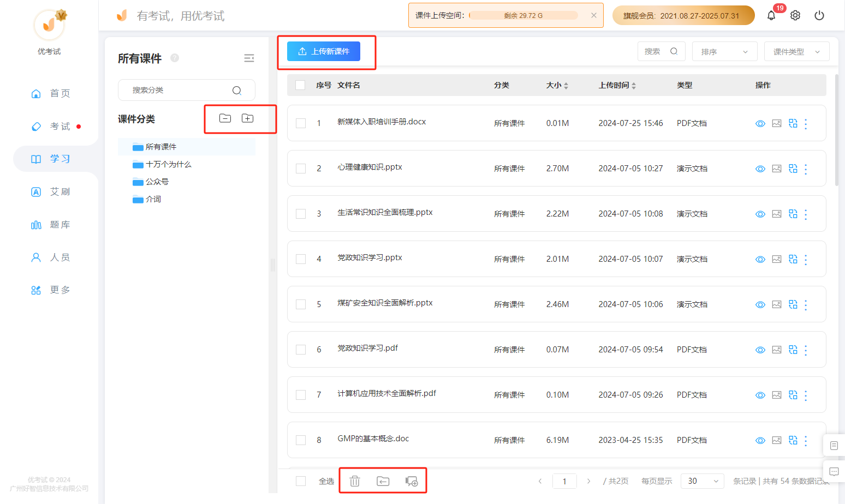Click the page number input box
845x504 pixels.
(564, 481)
